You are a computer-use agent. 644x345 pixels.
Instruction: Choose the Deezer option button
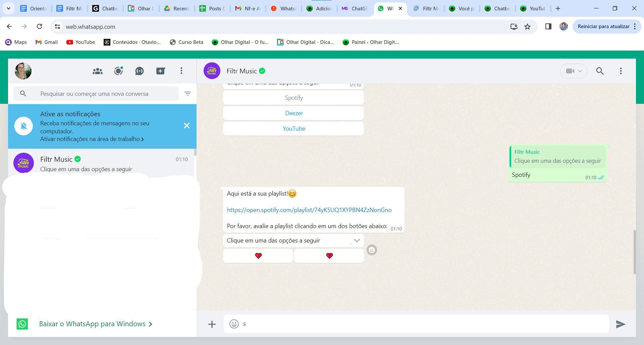293,113
